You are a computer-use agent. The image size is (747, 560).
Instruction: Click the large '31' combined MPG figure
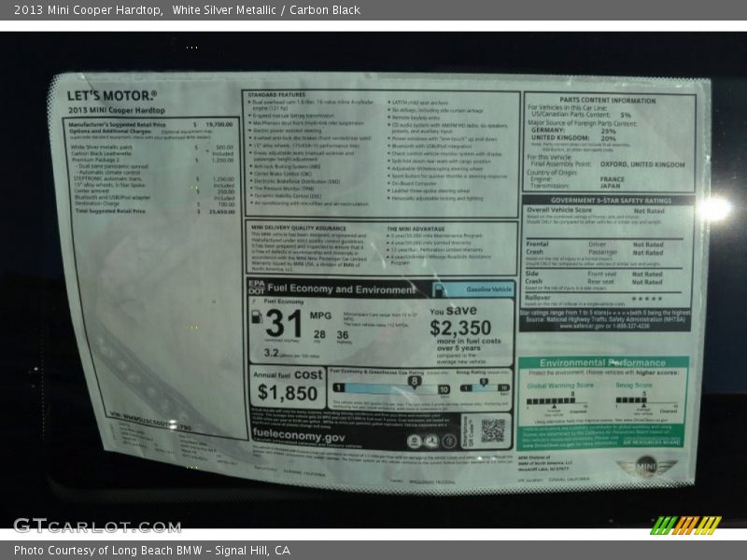(x=284, y=323)
